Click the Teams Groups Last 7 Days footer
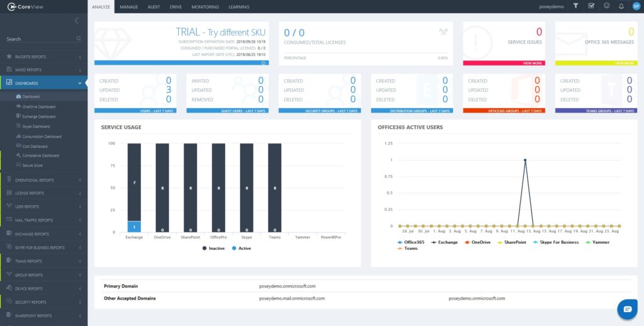The width and height of the screenshot is (644, 326). (x=596, y=111)
